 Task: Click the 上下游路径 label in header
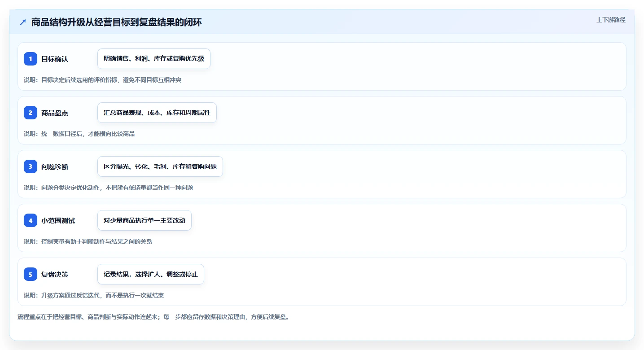611,20
